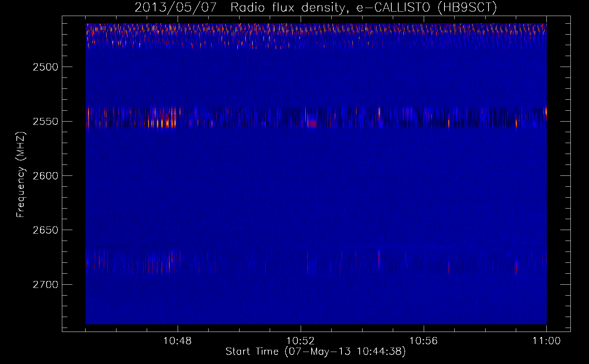Click the 2700 frequency tick label
This screenshot has height=364, width=589.
46,285
